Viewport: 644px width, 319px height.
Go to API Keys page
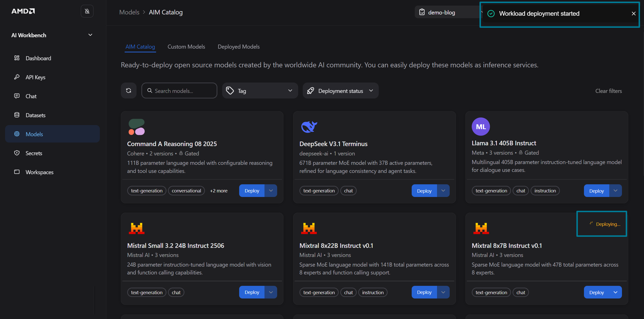[35, 77]
